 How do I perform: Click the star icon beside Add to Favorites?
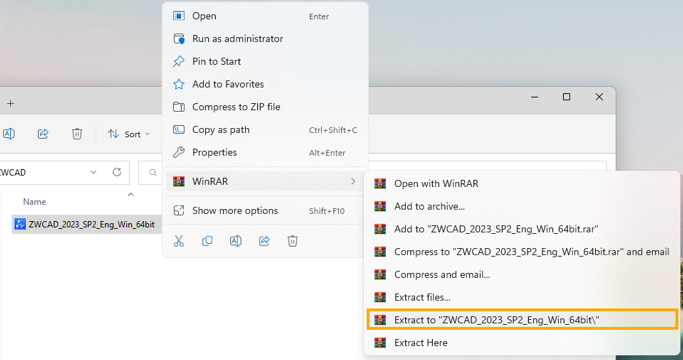179,84
